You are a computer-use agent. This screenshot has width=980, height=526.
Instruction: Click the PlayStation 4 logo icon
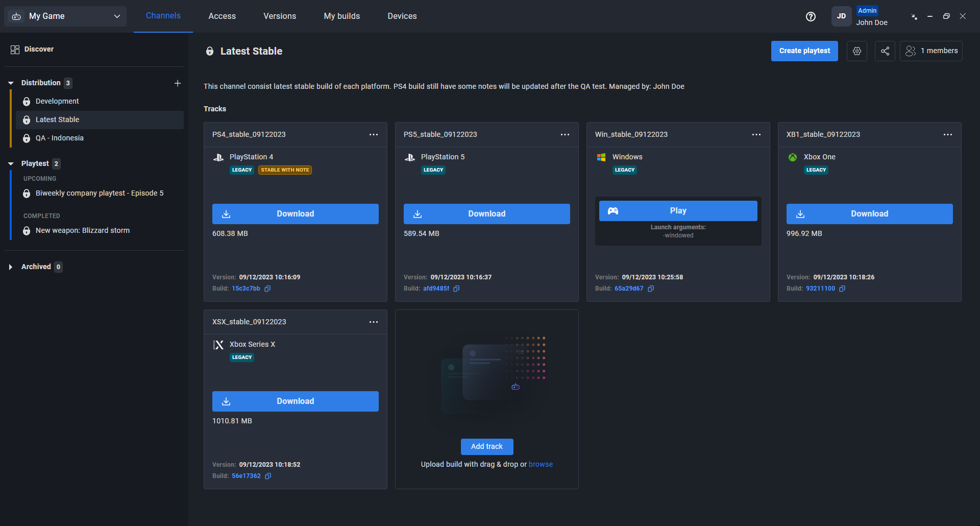coord(218,157)
